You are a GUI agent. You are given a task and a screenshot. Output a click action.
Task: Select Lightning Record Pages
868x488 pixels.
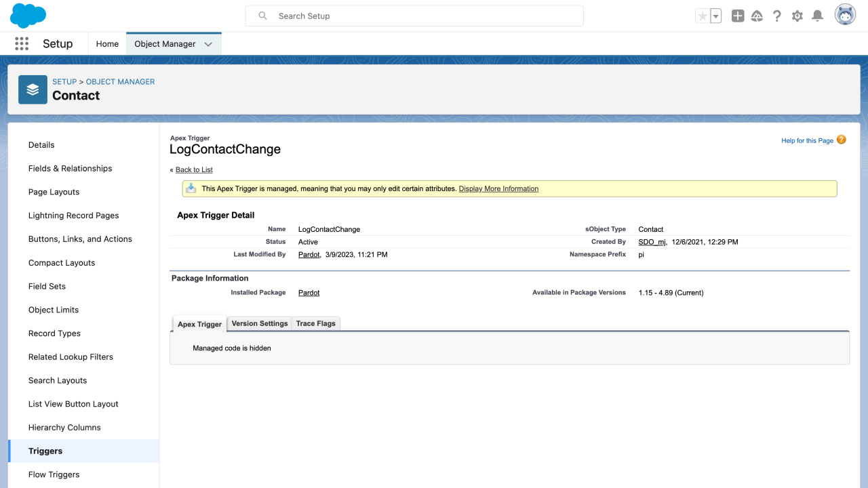(83, 216)
